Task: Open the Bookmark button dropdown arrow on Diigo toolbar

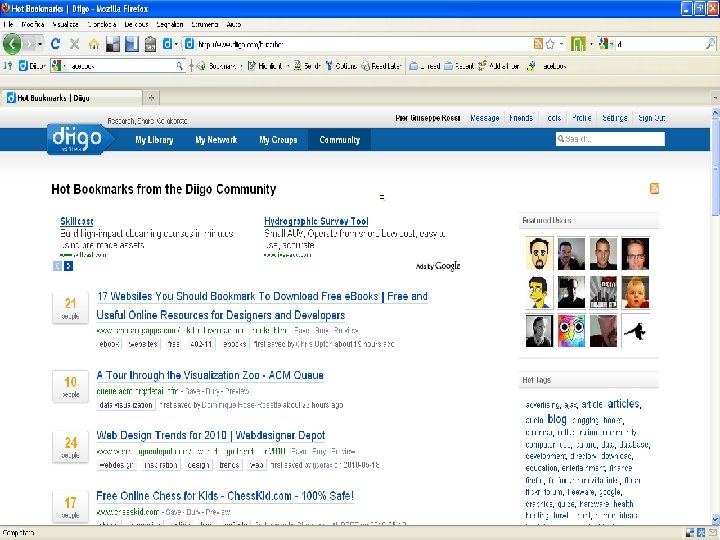Action: coord(241,66)
